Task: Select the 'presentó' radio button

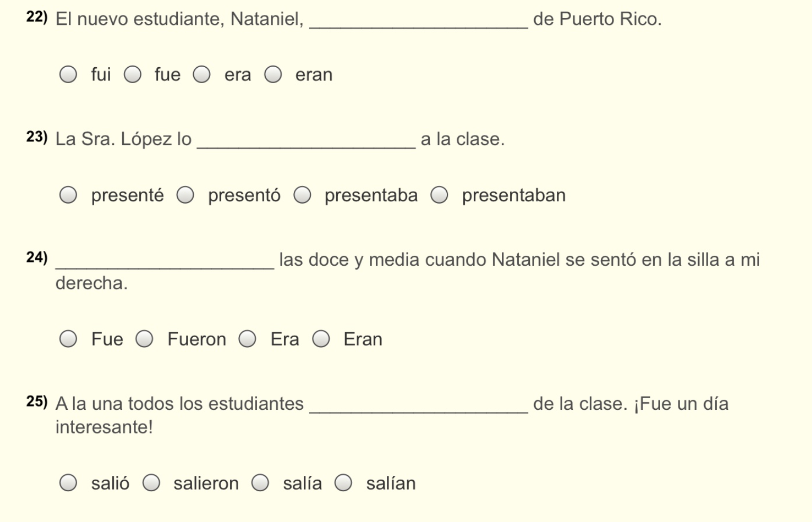Action: click(185, 195)
